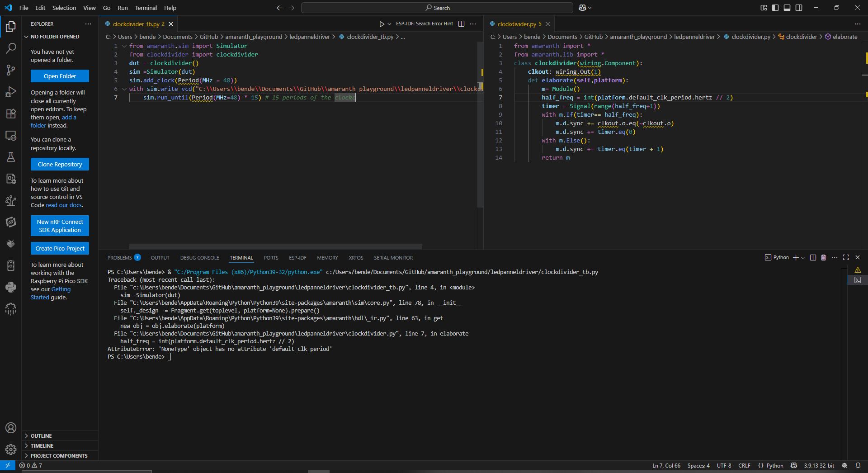868x473 pixels.
Task: Open the Search view in activity bar
Action: point(11,48)
